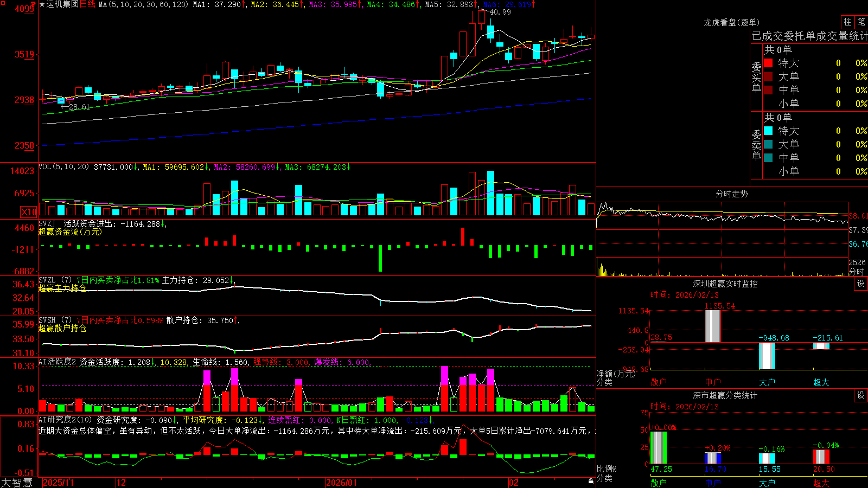Click the 运机集团 stock name

point(62,4)
